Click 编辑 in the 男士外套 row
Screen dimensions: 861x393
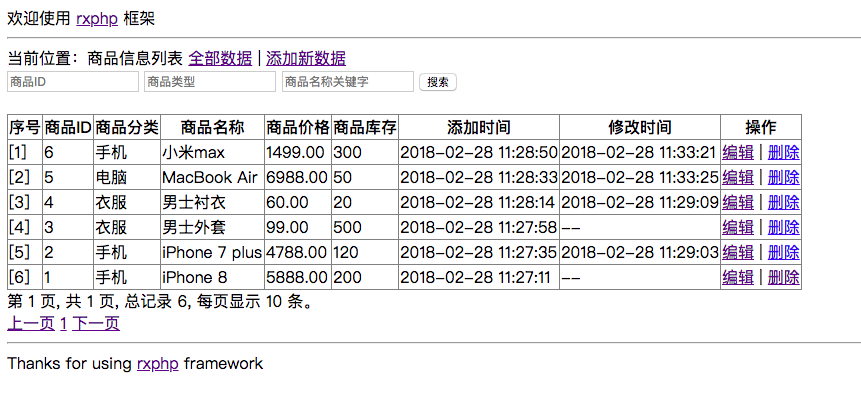(737, 227)
